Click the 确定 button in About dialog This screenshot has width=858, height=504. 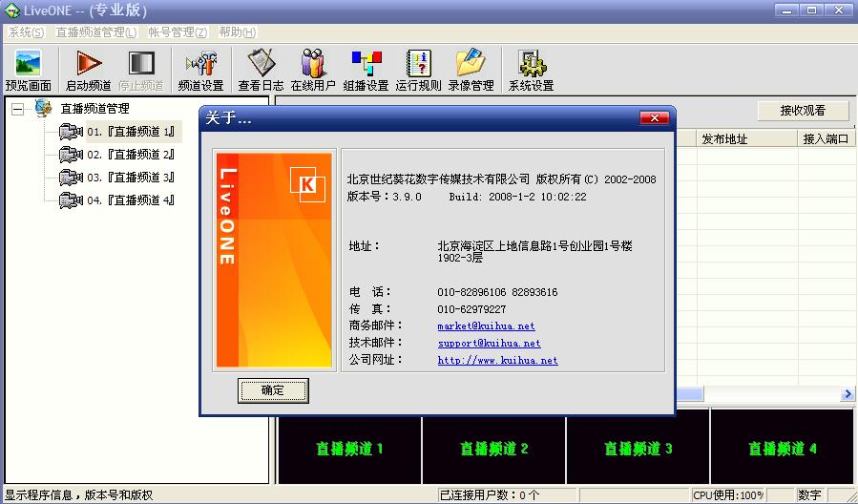273,390
